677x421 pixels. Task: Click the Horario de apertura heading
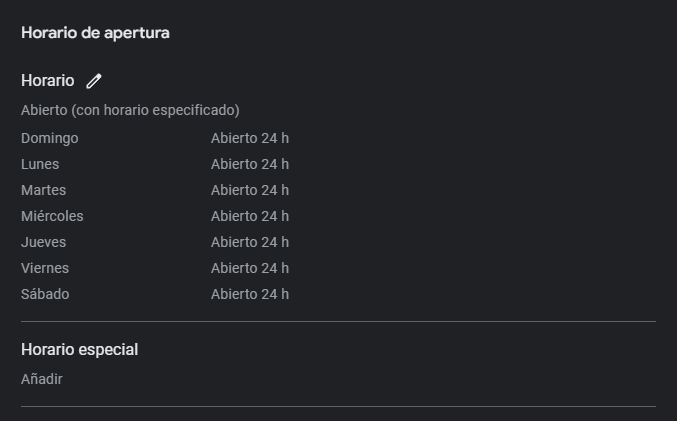[95, 33]
